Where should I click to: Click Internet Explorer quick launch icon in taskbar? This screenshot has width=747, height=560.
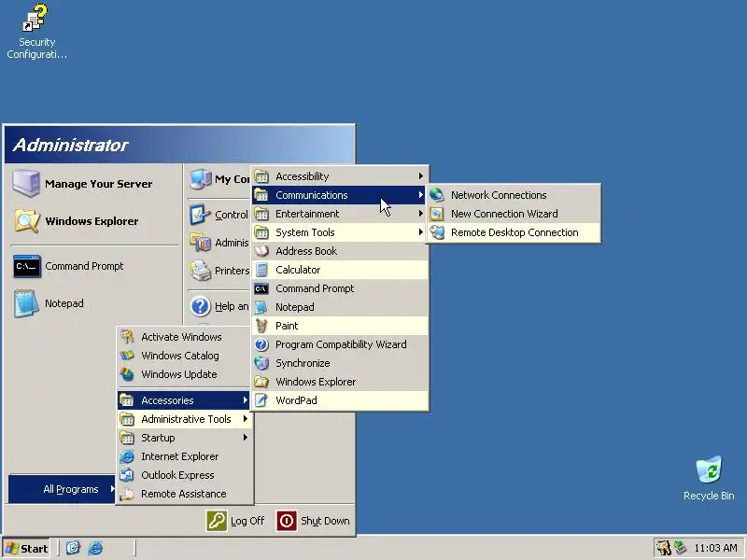pyautogui.click(x=95, y=548)
